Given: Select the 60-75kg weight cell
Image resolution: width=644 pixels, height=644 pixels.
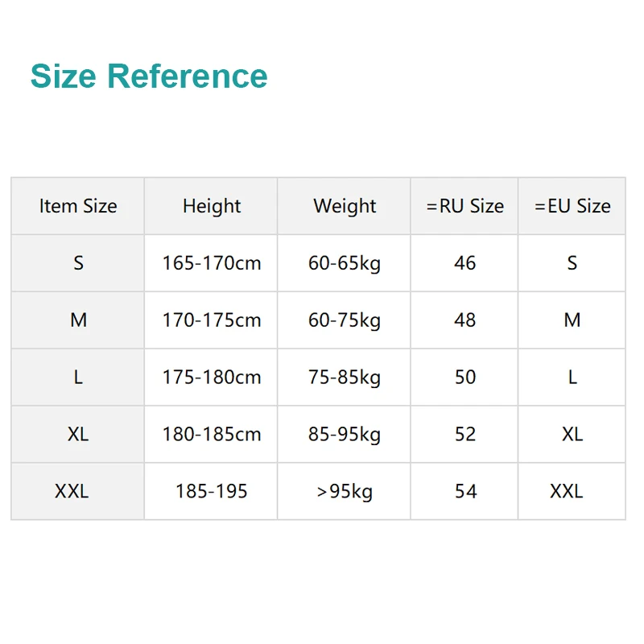Looking at the screenshot, I should [345, 320].
